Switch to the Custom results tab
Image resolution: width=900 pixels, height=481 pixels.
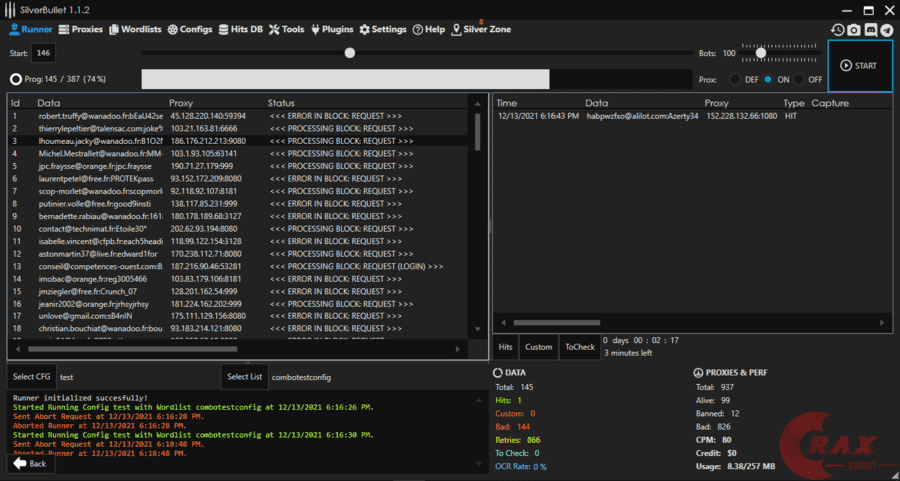pos(538,347)
